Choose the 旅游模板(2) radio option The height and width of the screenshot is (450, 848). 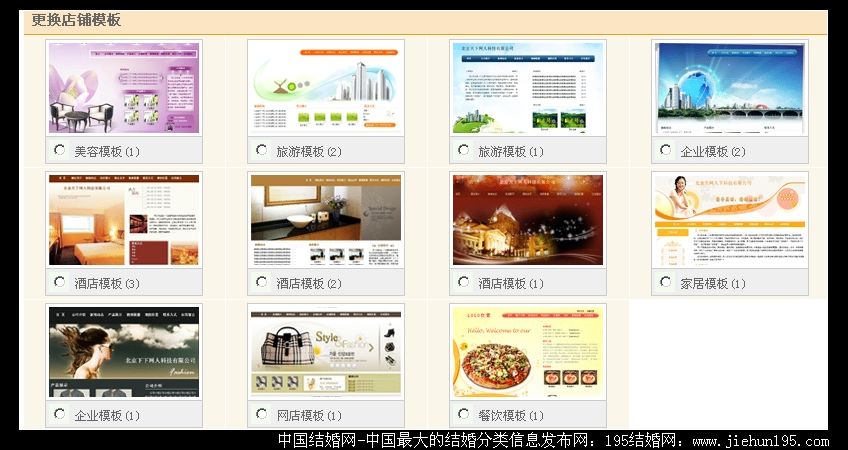(262, 151)
